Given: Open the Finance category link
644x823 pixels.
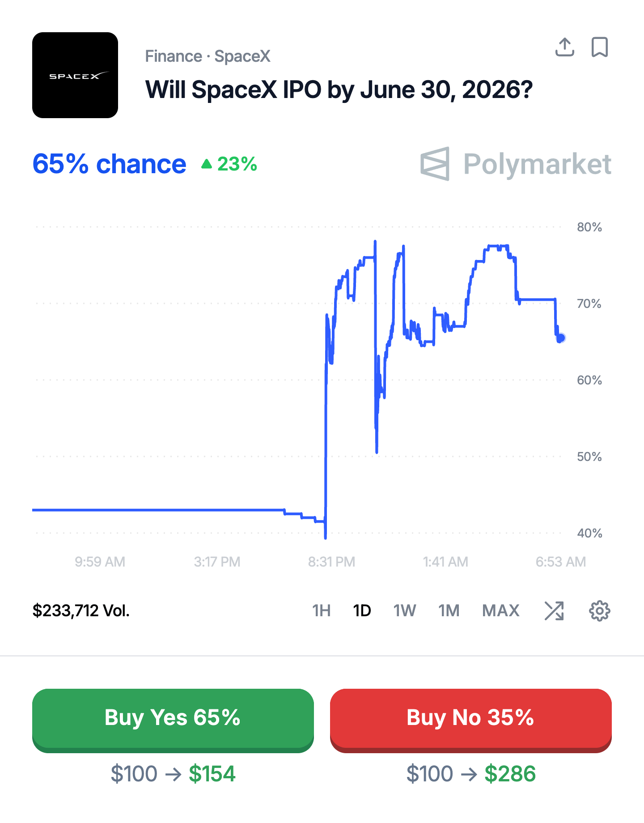Looking at the screenshot, I should point(174,56).
